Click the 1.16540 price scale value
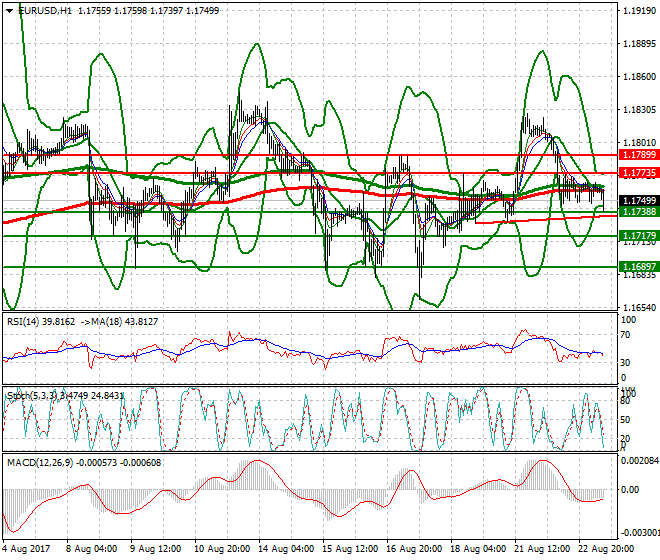This screenshot has width=660, height=560. (x=639, y=307)
